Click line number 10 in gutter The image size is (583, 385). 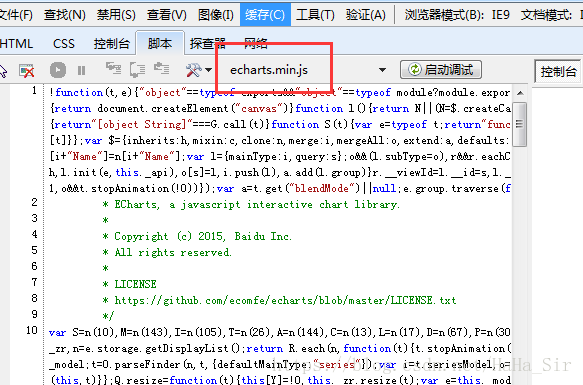click(32, 330)
